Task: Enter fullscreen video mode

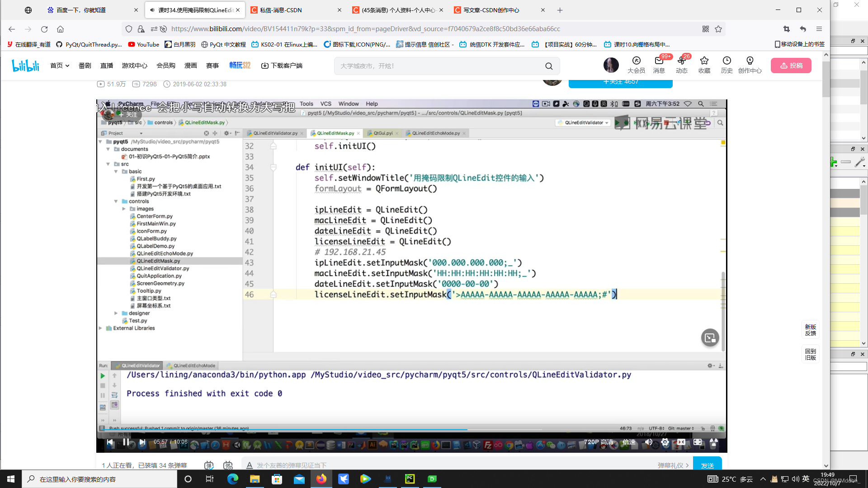Action: tap(714, 442)
